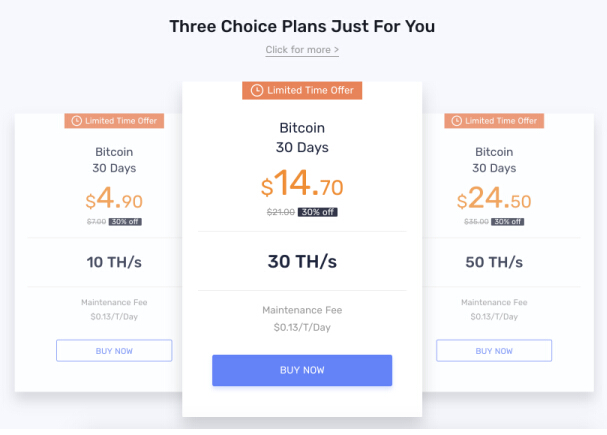Click the 30% off badge under $14.70
The image size is (607, 435).
[317, 212]
